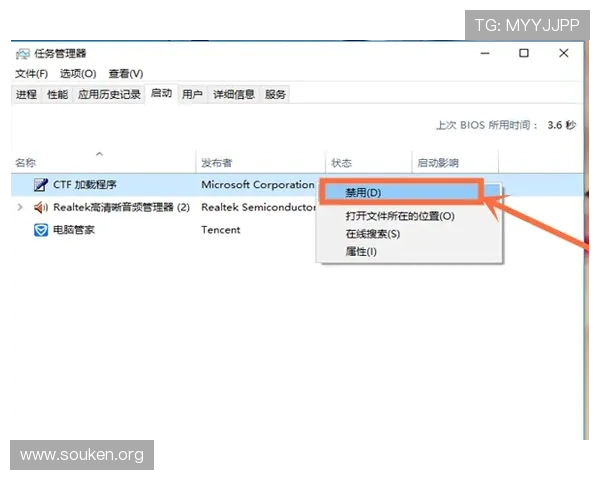The image size is (600, 480).
Task: Switch to the 服务 tab
Action: tap(276, 94)
